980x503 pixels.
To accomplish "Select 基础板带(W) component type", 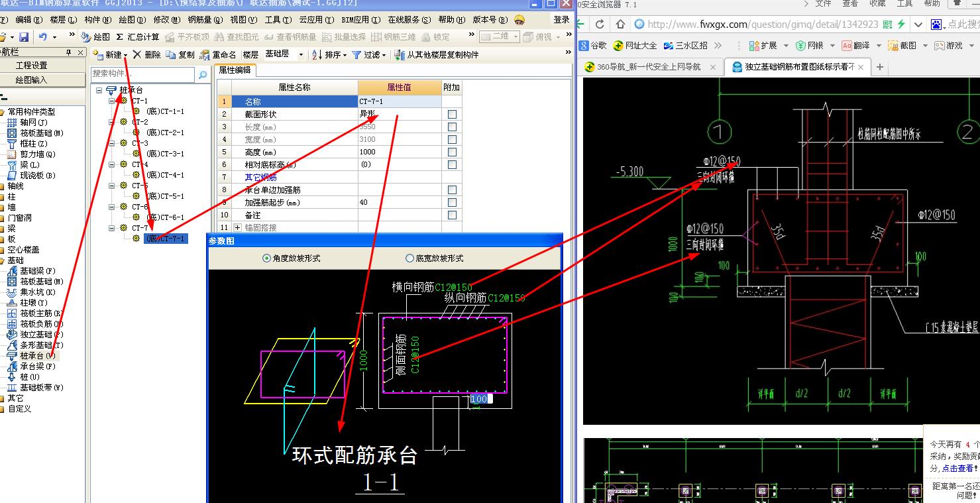I will coord(42,388).
